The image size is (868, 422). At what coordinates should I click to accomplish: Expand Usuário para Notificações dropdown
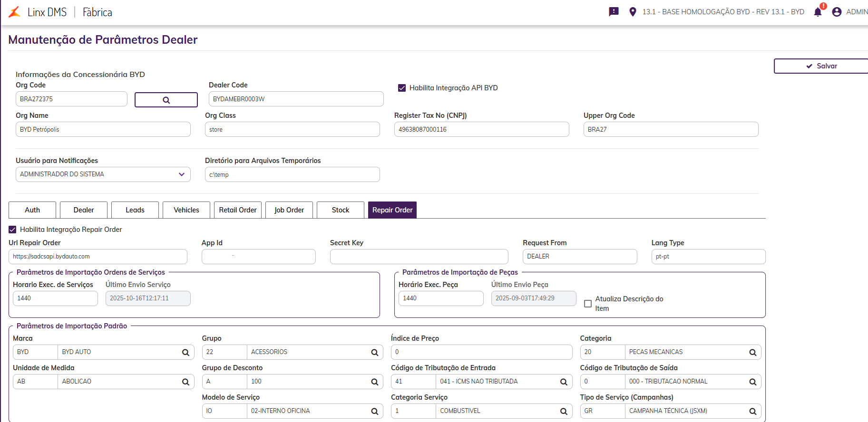click(x=181, y=174)
